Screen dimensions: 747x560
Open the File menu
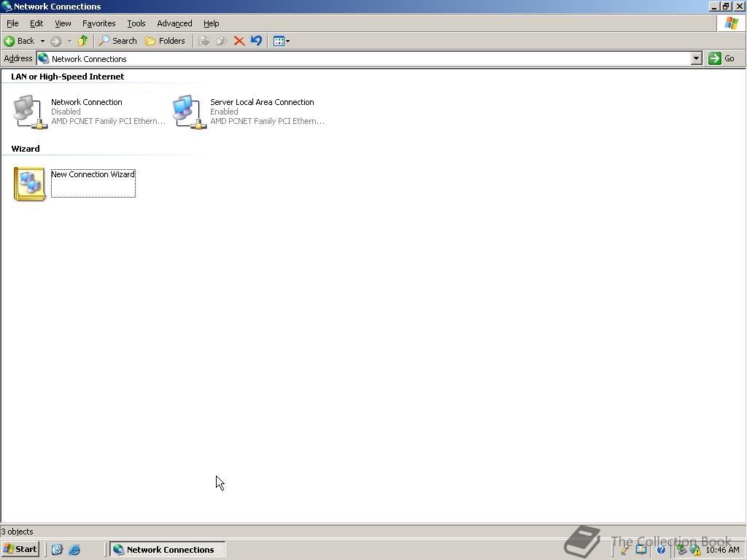[12, 23]
